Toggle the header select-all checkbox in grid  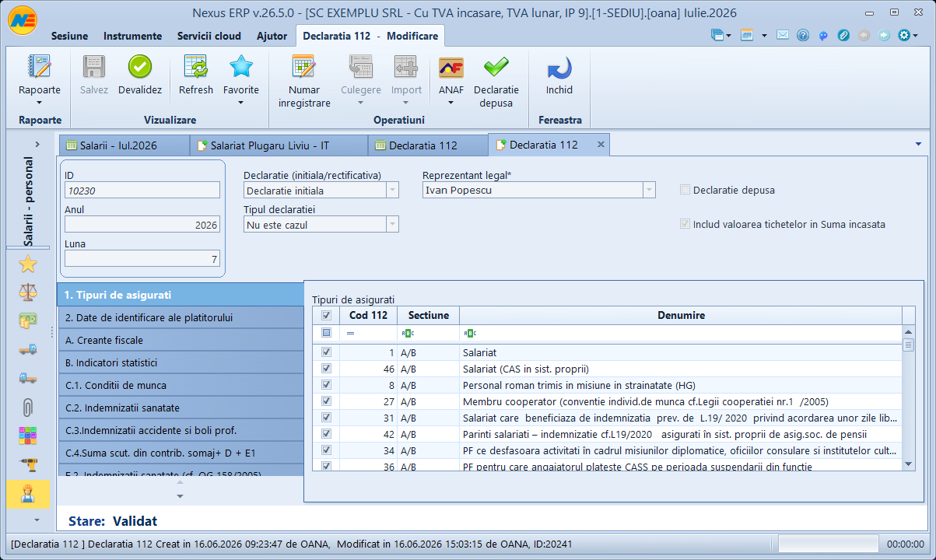(327, 315)
